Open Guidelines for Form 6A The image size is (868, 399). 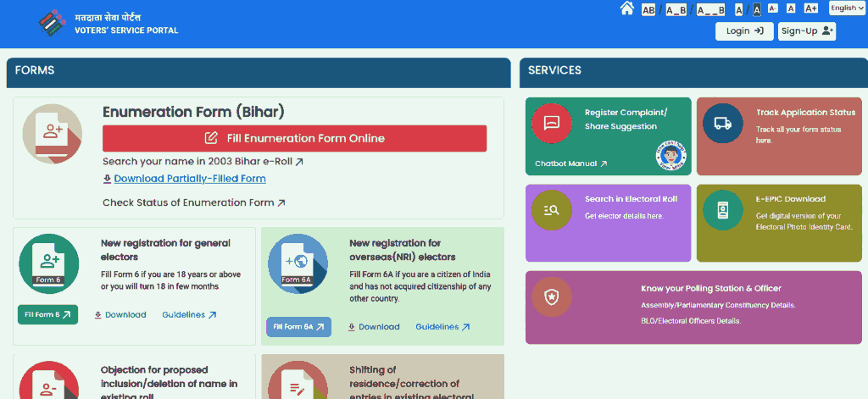pyautogui.click(x=442, y=326)
